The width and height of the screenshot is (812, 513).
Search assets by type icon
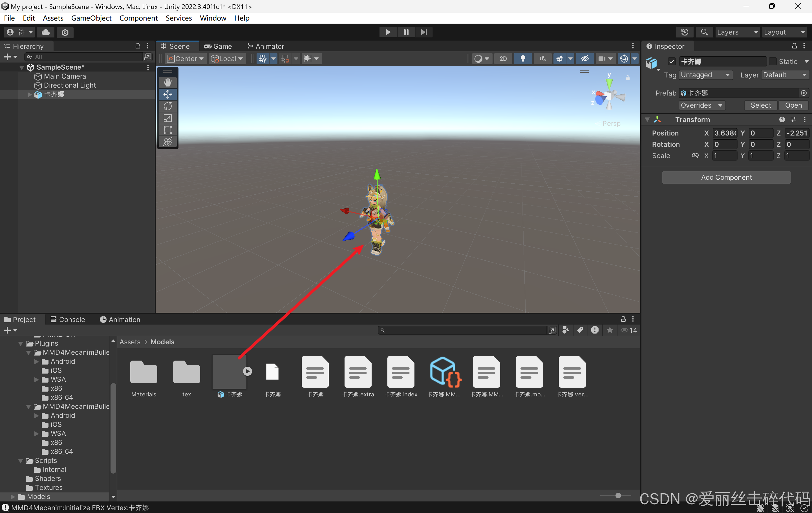tap(566, 330)
